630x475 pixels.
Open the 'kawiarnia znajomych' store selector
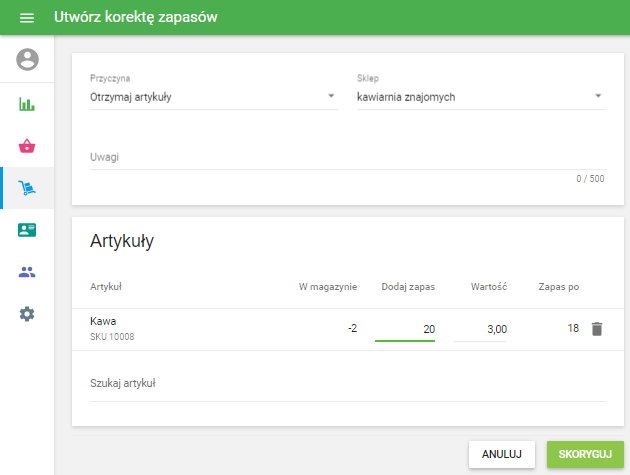pyautogui.click(x=472, y=97)
